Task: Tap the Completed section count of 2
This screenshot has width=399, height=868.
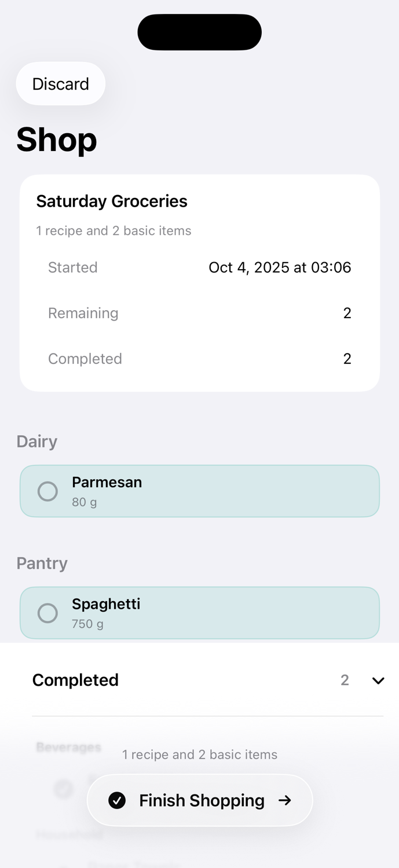Action: 345,680
